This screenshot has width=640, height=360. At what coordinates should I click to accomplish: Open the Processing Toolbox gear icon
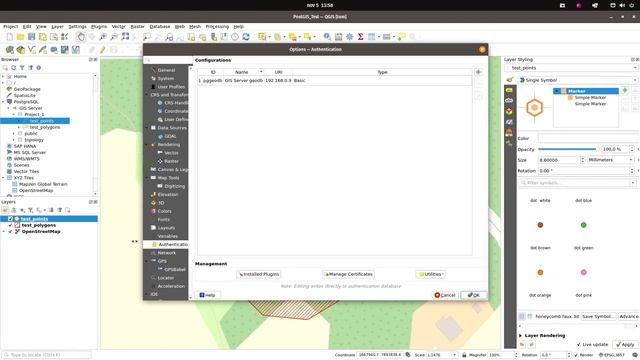(x=349, y=37)
